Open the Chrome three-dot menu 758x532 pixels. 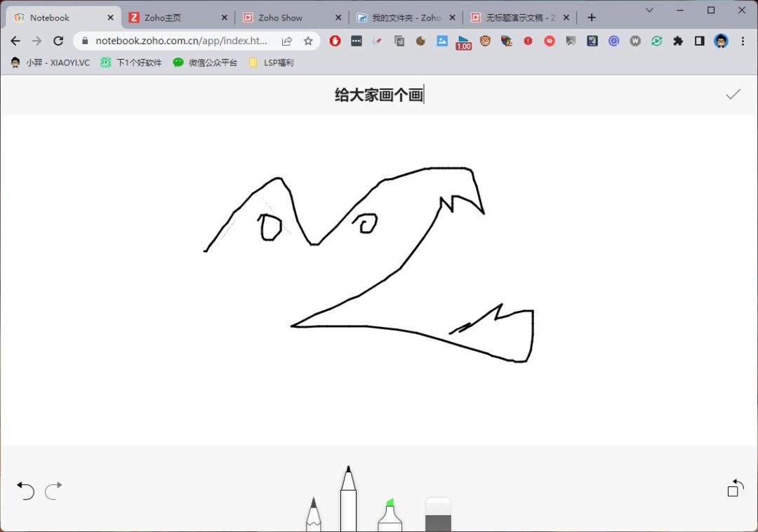[743, 41]
